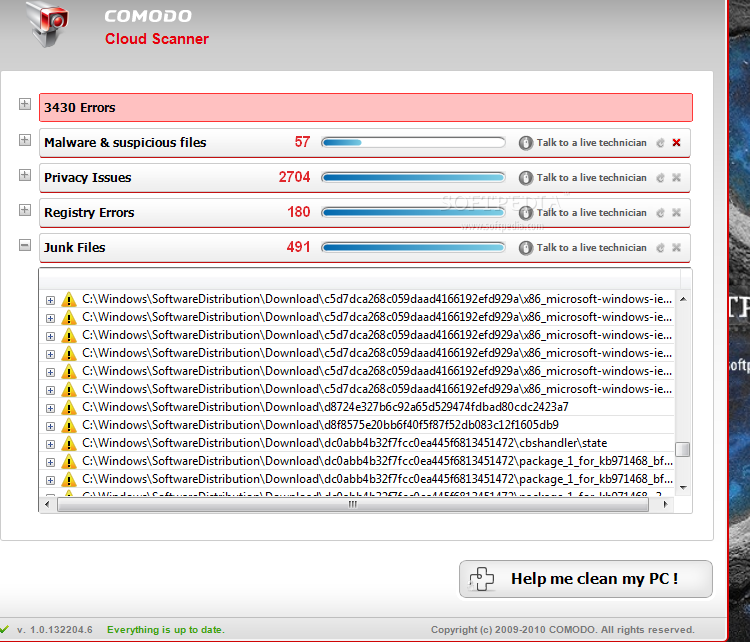Click the vertical scrollbar thumb in junk list
Screen dimensions: 750x642
click(683, 449)
